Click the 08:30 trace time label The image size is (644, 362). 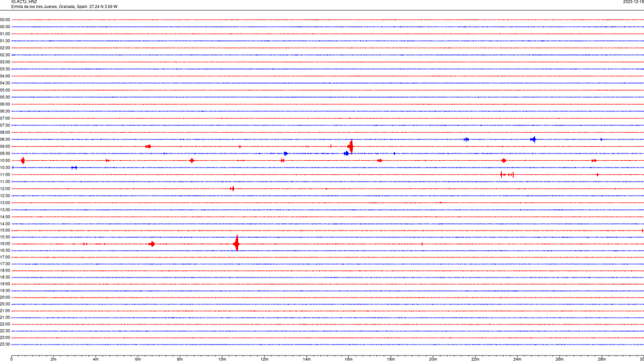[x=5, y=139]
